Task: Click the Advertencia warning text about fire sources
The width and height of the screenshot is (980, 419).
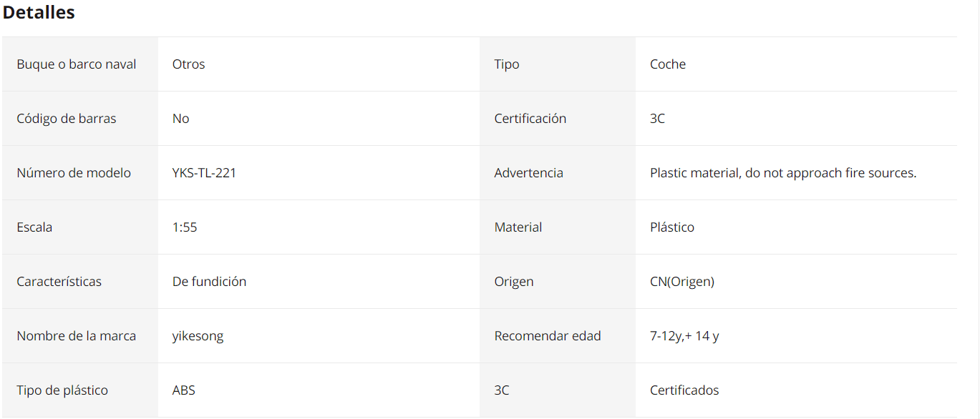Action: coord(783,173)
